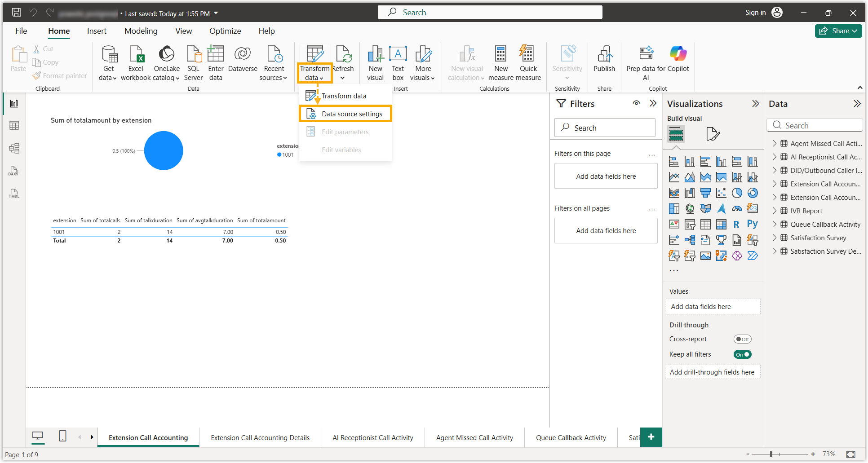Open Filters on all pages options
This screenshot has width=868, height=463.
click(x=652, y=209)
